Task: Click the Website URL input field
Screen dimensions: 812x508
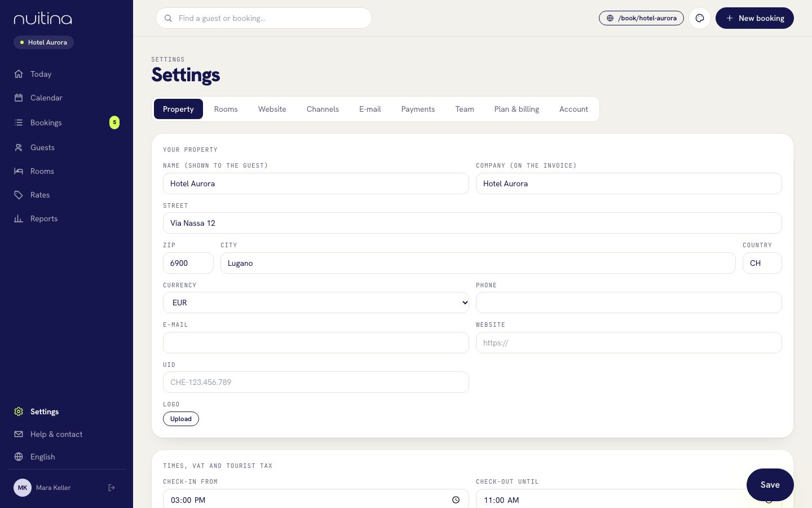Action: [x=629, y=343]
